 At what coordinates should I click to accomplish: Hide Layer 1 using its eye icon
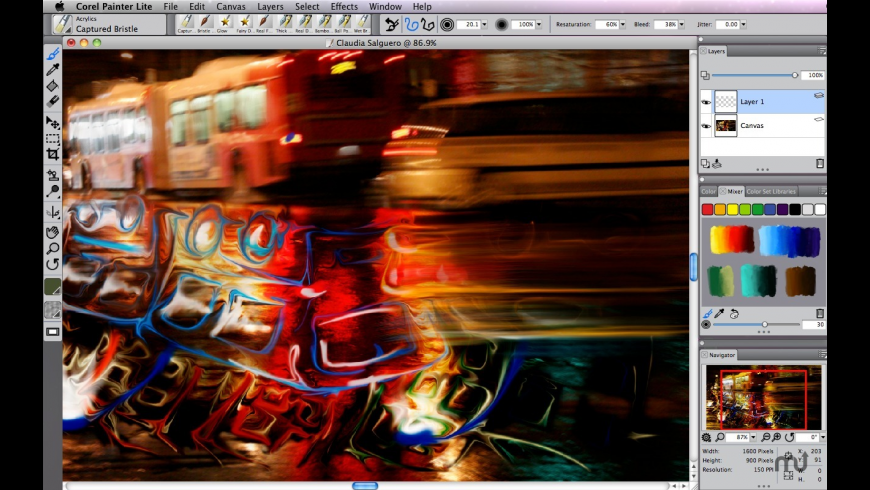[x=706, y=102]
